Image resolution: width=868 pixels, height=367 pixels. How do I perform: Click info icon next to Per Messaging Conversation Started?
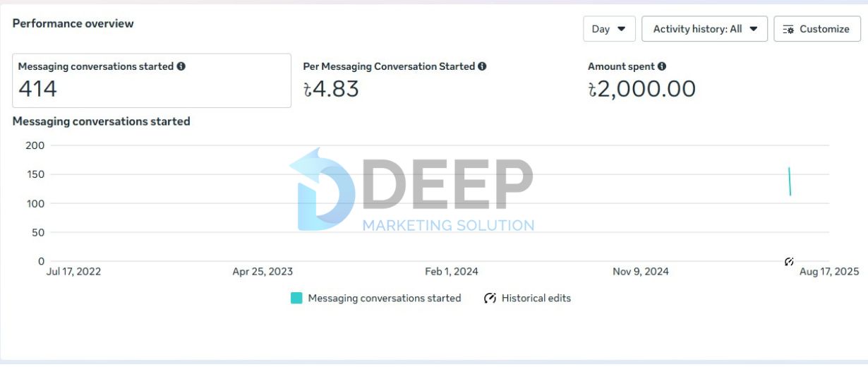482,66
